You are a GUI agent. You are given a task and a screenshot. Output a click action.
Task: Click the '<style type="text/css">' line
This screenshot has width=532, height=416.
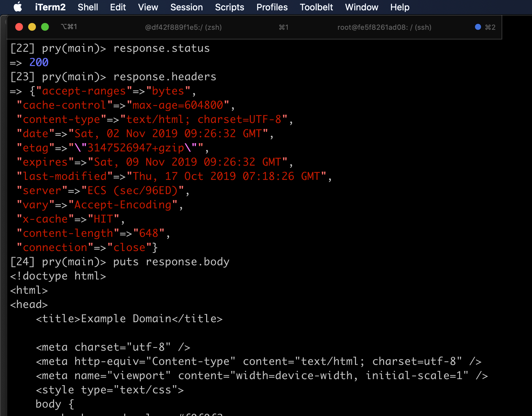pyautogui.click(x=110, y=390)
